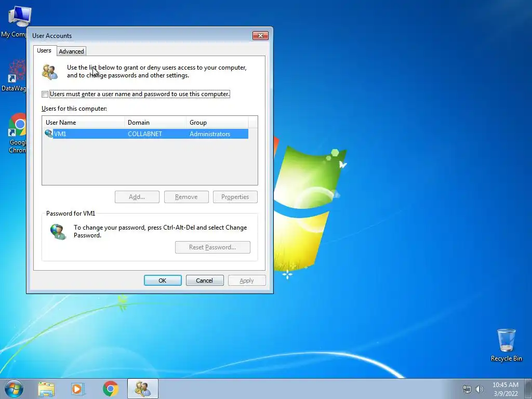The width and height of the screenshot is (532, 399).
Task: Click the Reset Password... button
Action: pos(212,247)
